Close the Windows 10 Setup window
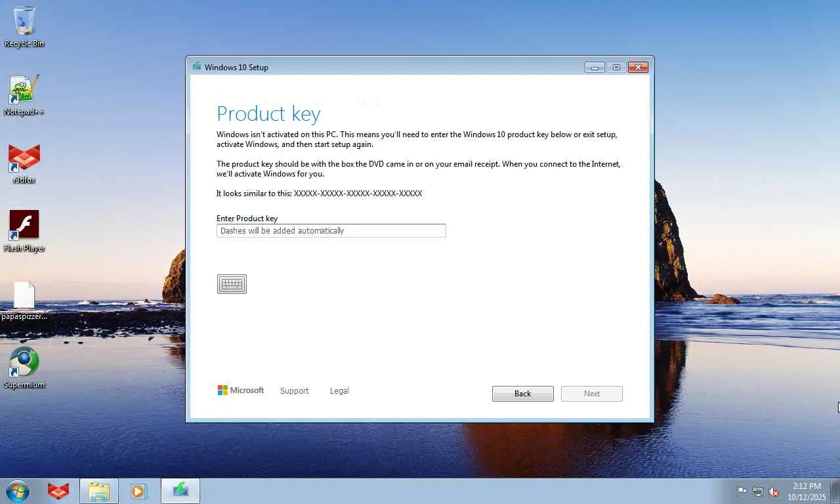 point(638,67)
